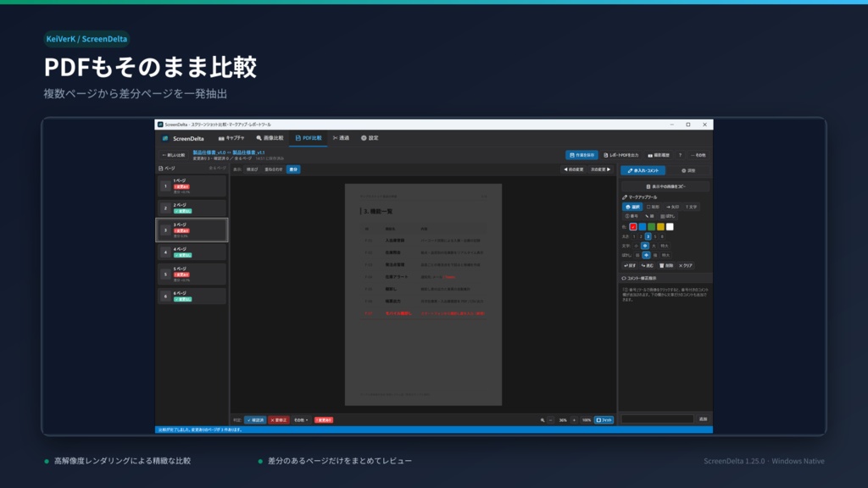868x488 pixels.
Task: Open the 撮影履歴 history button
Action: pos(658,155)
